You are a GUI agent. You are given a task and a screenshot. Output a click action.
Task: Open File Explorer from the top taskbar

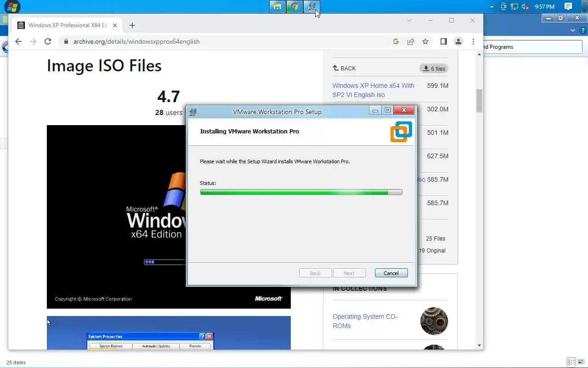click(x=277, y=6)
